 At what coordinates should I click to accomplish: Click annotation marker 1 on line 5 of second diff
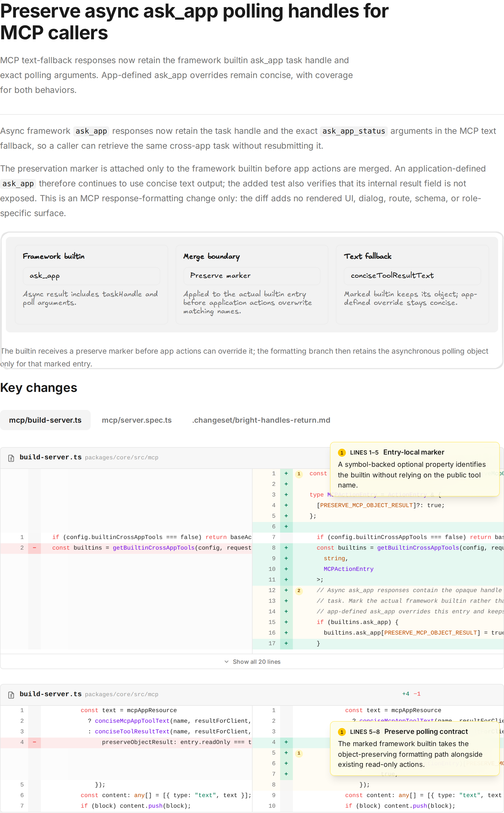click(x=299, y=753)
